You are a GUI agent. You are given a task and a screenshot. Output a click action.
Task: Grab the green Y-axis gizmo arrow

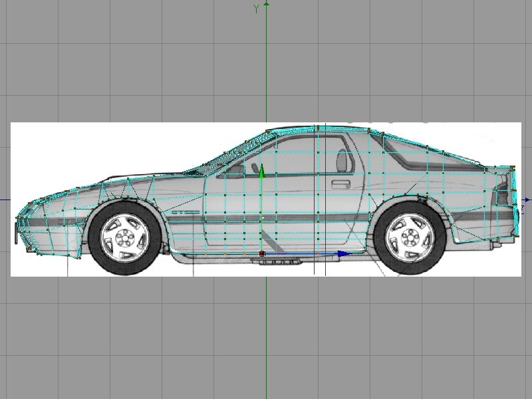261,171
